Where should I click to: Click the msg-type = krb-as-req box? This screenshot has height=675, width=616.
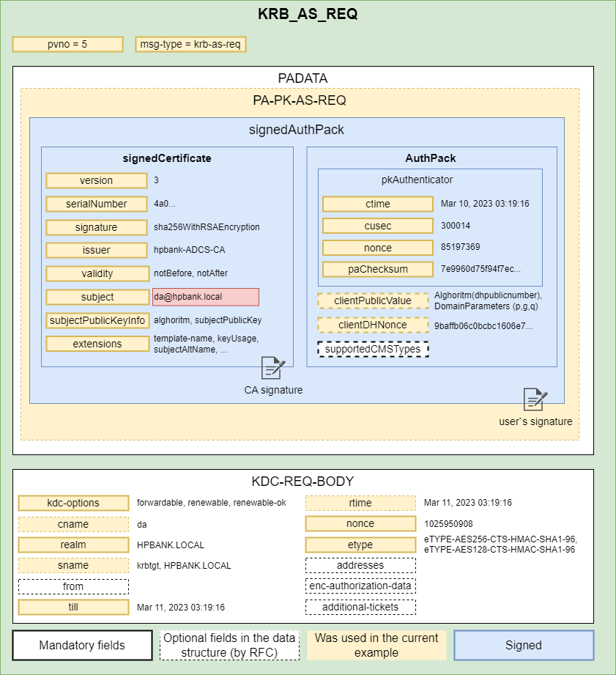click(x=190, y=44)
